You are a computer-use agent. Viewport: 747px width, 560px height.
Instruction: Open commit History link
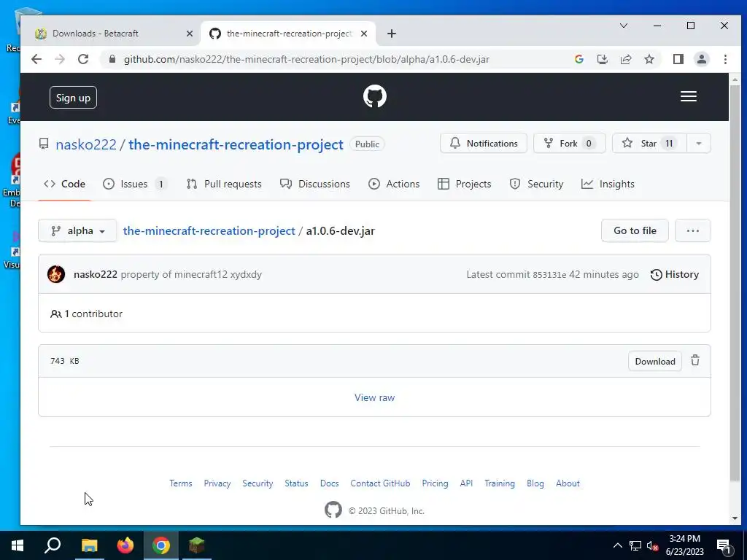pos(675,274)
